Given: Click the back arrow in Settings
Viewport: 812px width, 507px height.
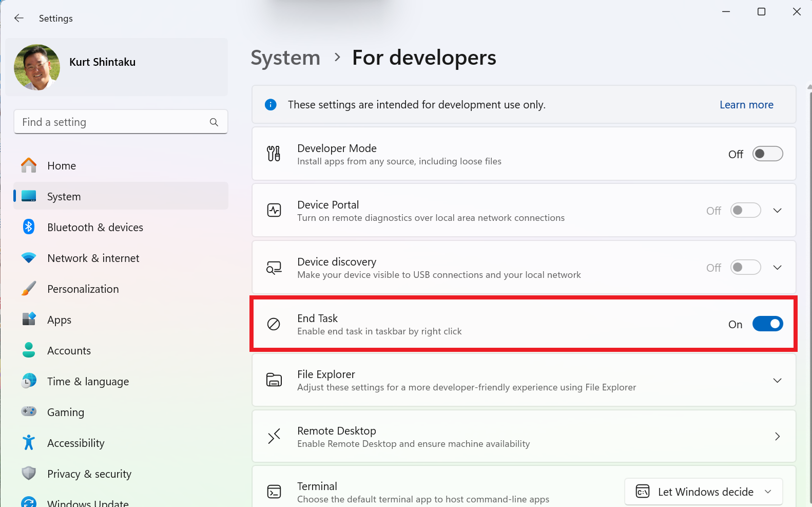Looking at the screenshot, I should [19, 18].
